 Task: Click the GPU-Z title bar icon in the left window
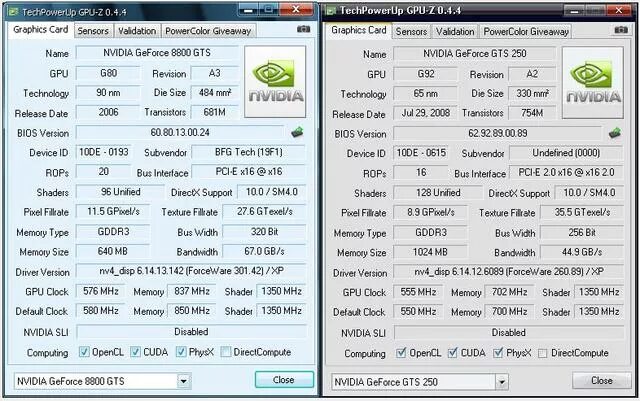point(13,12)
